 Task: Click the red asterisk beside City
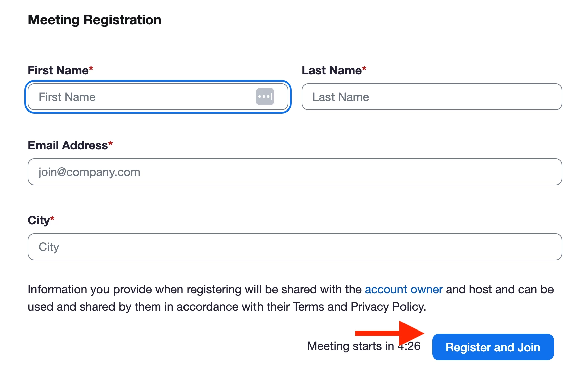(x=52, y=219)
